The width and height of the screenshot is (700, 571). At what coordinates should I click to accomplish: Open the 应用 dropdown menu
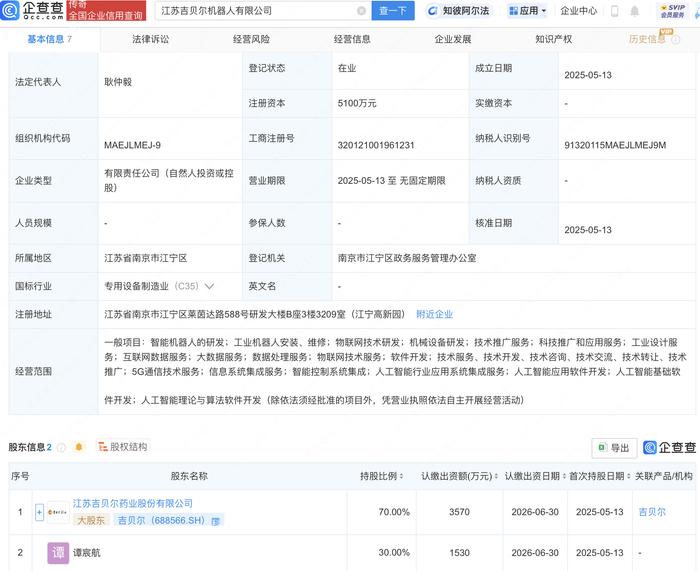click(x=528, y=11)
